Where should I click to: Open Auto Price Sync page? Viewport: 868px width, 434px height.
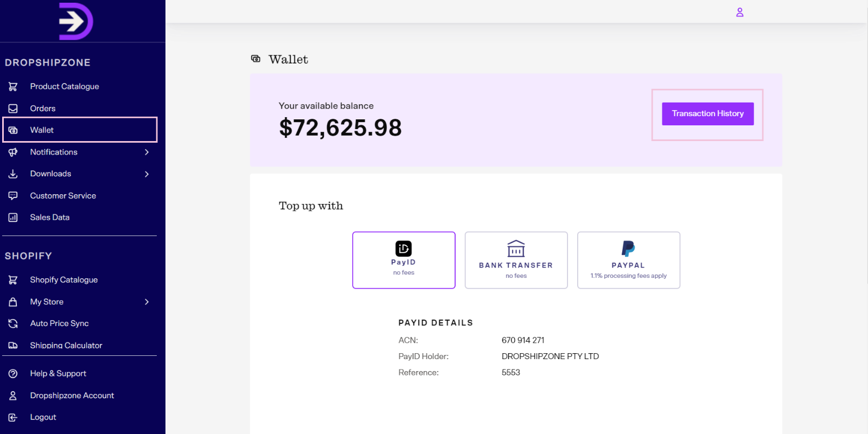(x=59, y=323)
